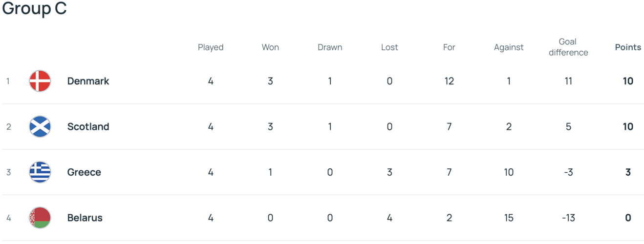This screenshot has width=644, height=244.
Task: Click Denmark's goal difference value 11
Action: click(x=568, y=81)
